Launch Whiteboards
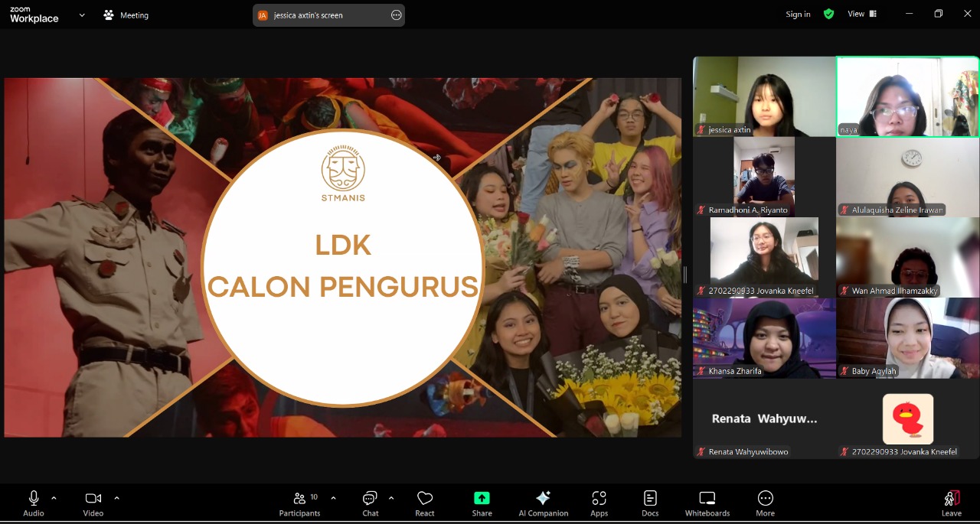 click(x=707, y=503)
